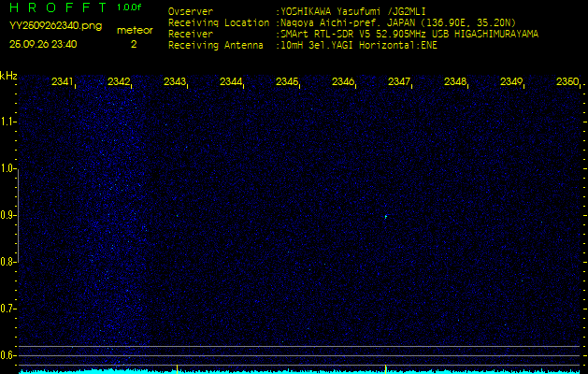Click the 1.0 frequency axis label
This screenshot has height=374, width=588.
pyautogui.click(x=8, y=168)
